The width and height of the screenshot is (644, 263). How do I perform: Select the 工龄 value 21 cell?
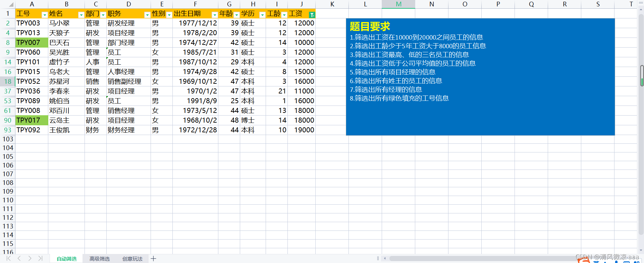click(277, 91)
